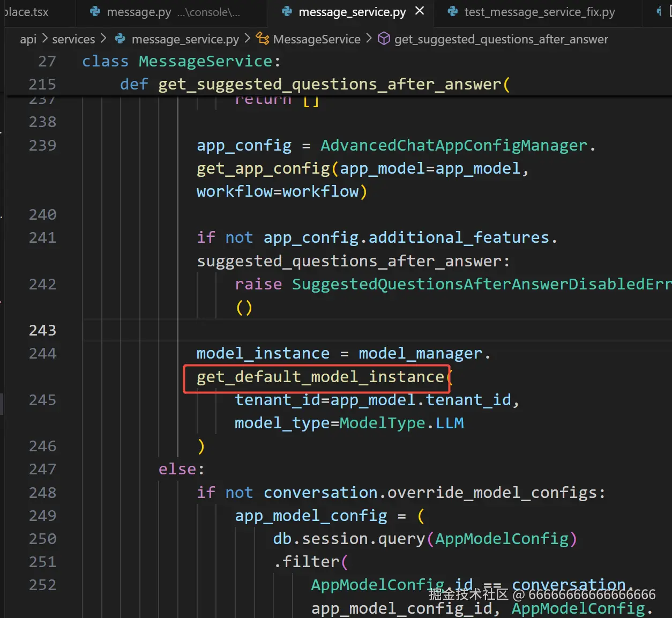This screenshot has height=618, width=672.
Task: Click 'SuggestedQuestionsAfterAnswerDisabledErr' exception name
Action: 481,284
